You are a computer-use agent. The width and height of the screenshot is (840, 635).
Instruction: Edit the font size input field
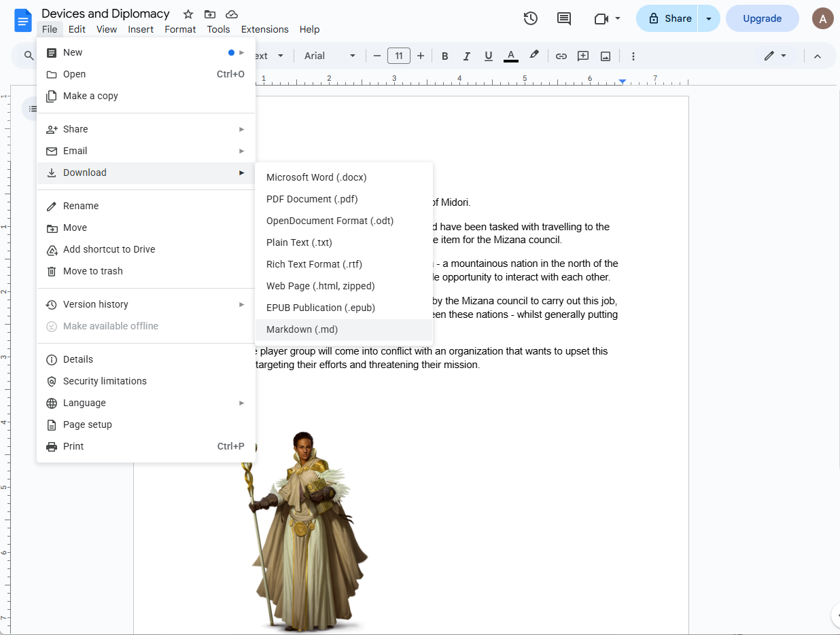point(399,56)
